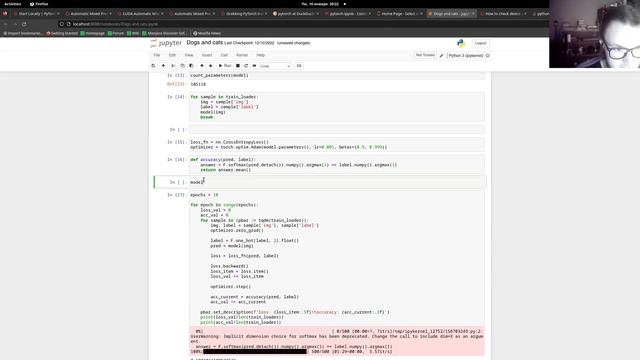Click the training progress bar at 100%
This screenshot has height=360, width=640.
[255, 351]
